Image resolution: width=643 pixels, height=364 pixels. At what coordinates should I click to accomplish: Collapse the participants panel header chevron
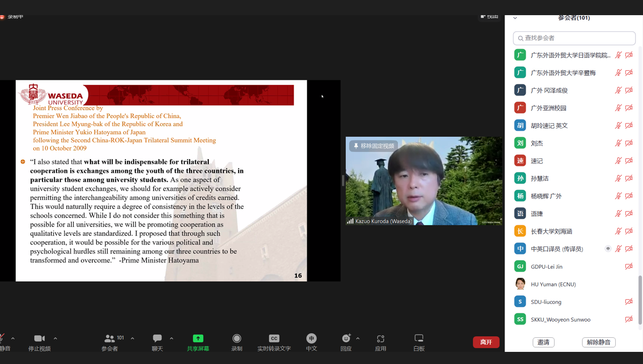coord(515,18)
